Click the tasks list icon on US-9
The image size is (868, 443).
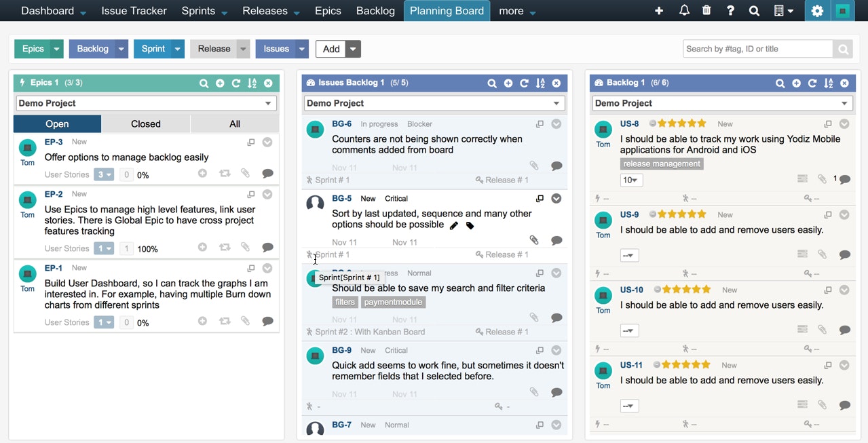pyautogui.click(x=803, y=254)
